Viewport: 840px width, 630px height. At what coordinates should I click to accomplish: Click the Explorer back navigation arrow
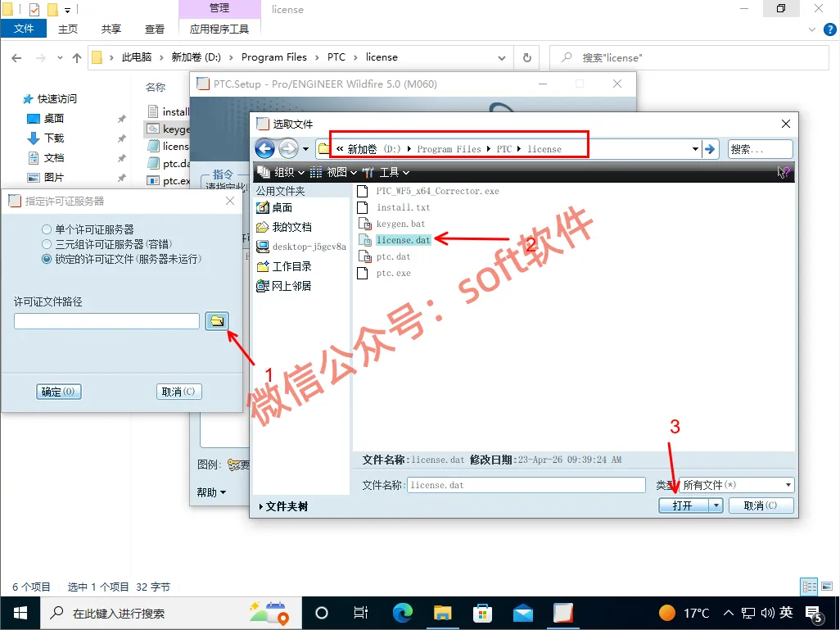(16, 58)
